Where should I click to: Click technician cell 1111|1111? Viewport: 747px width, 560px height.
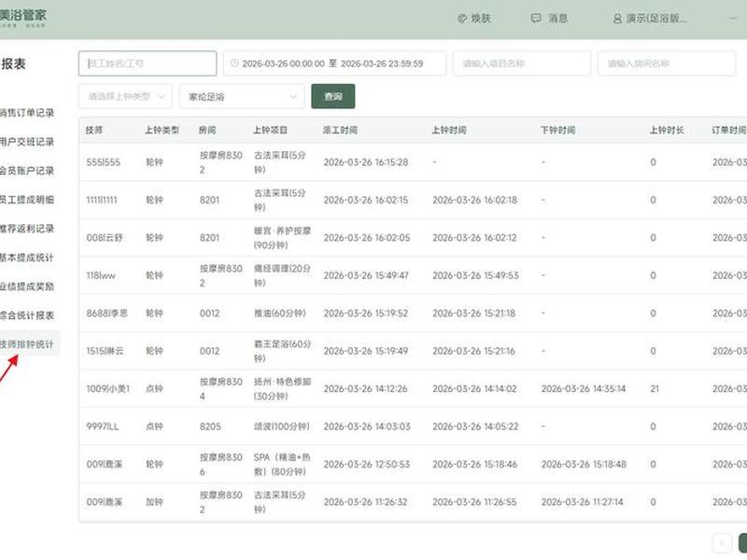(x=102, y=200)
